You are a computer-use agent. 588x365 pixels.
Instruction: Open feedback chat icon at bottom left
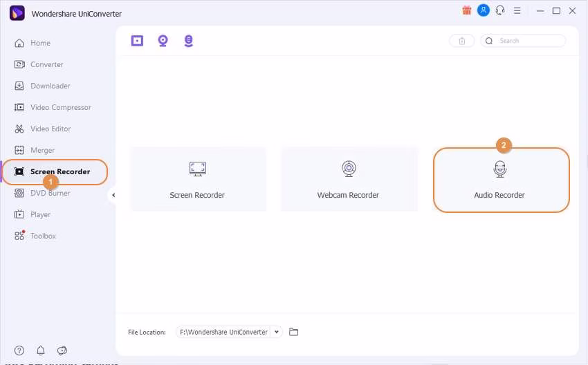click(62, 350)
